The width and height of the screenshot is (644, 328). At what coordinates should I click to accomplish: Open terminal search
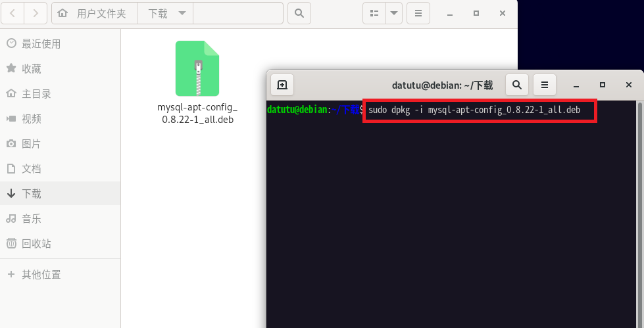tap(516, 85)
